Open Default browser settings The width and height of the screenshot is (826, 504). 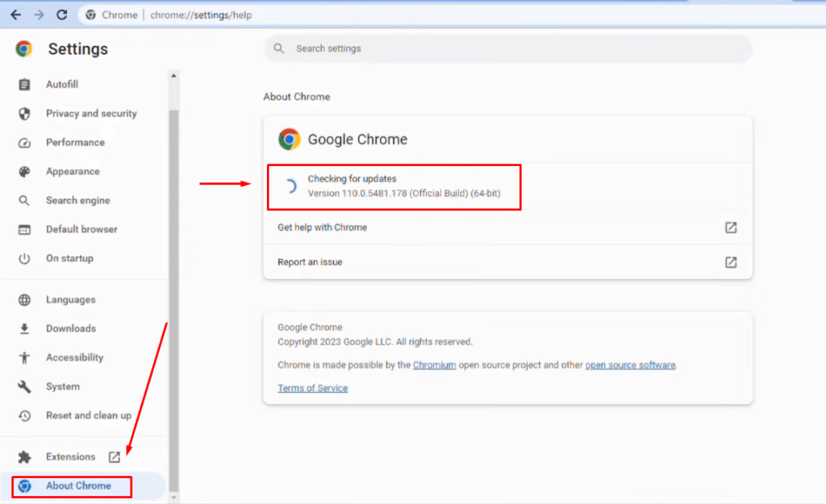click(81, 229)
